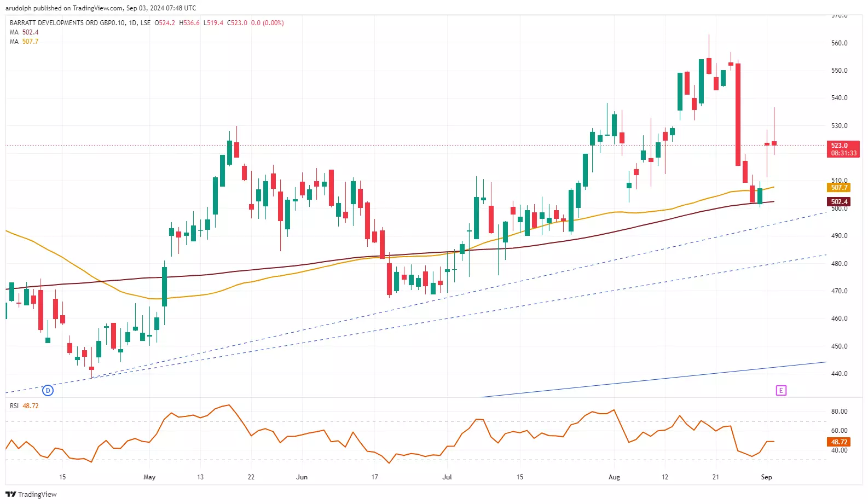The height and width of the screenshot is (504, 868).
Task: Click the 0.0 (0.00%) change value
Action: click(267, 23)
